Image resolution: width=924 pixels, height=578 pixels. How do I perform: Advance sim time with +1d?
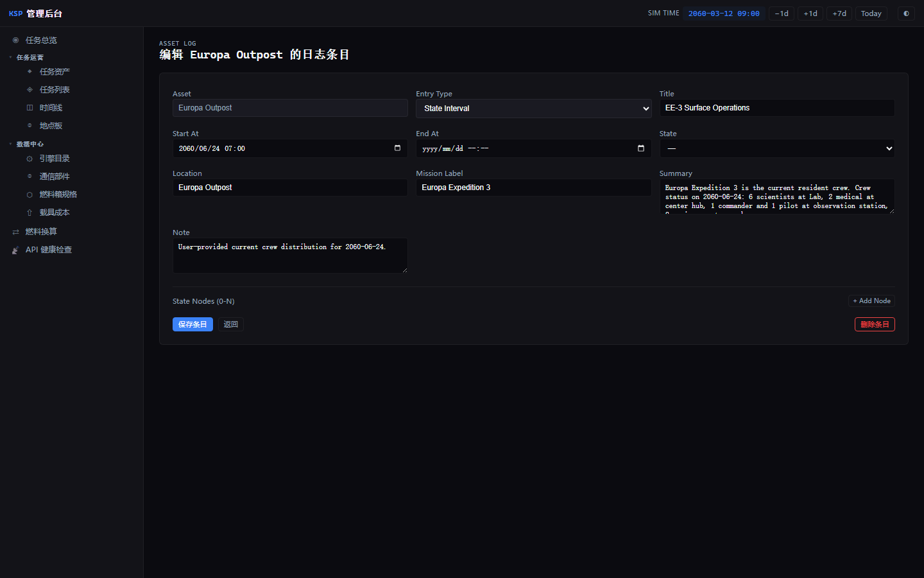(x=810, y=13)
